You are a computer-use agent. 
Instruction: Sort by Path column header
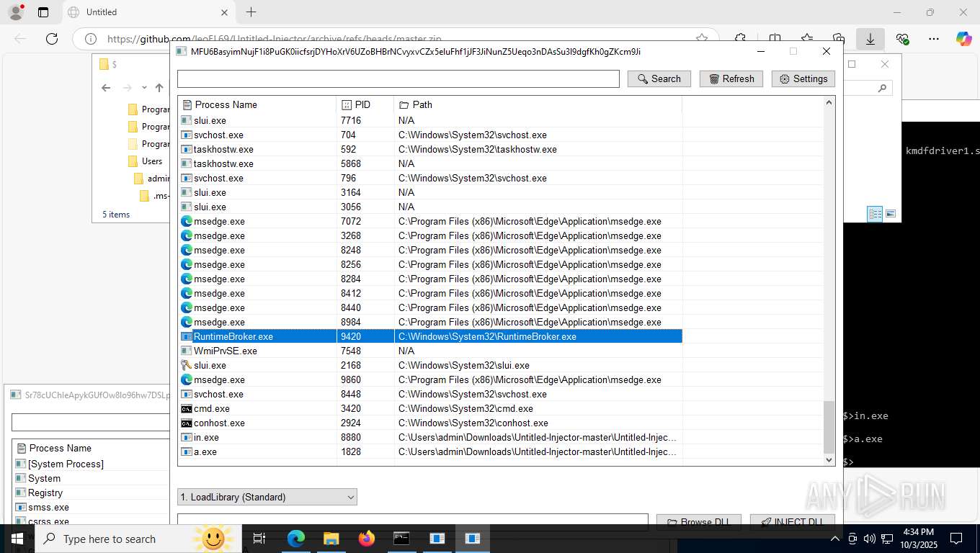(x=538, y=104)
